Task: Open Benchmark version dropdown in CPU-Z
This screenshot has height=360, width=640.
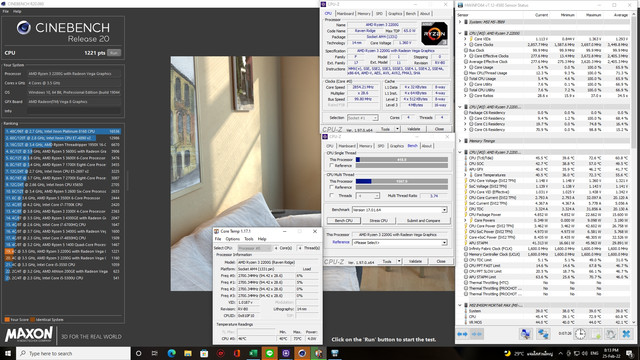Action: 399,210
